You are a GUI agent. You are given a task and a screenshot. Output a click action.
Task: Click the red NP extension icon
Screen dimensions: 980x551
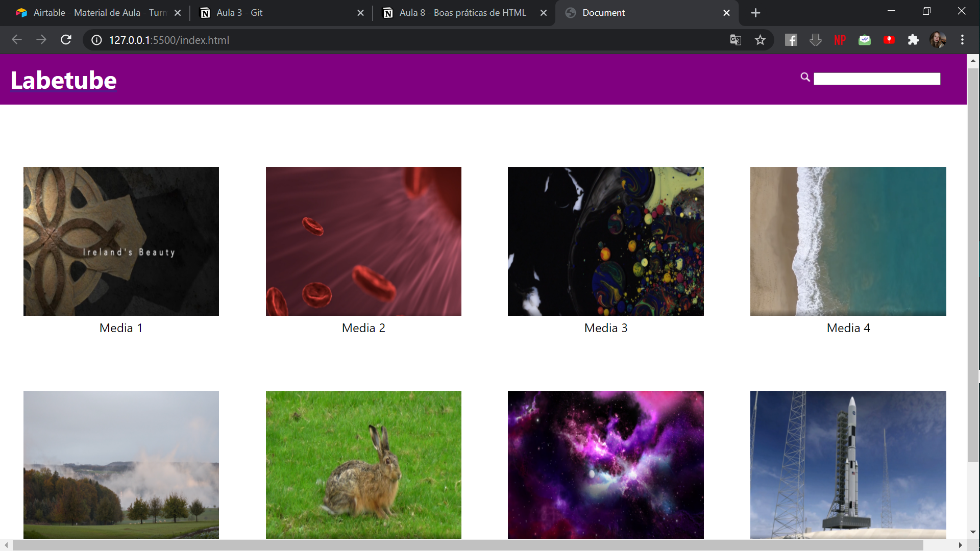click(840, 40)
